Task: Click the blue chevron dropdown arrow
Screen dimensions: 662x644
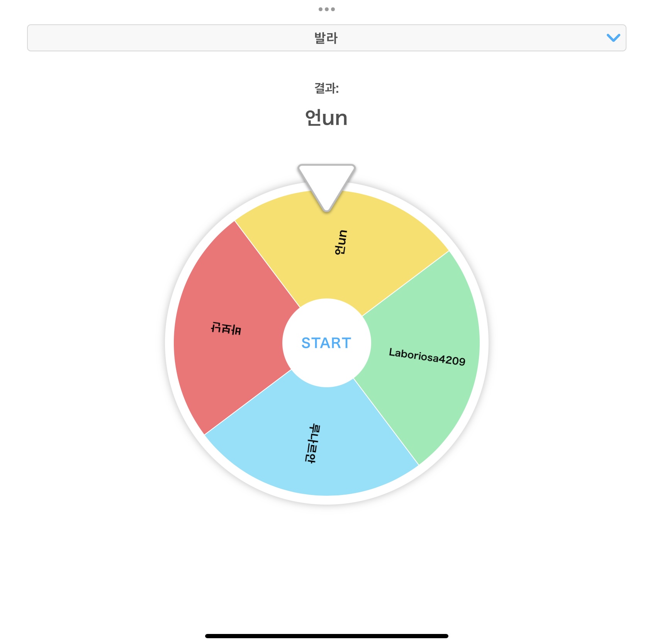Action: (x=613, y=38)
